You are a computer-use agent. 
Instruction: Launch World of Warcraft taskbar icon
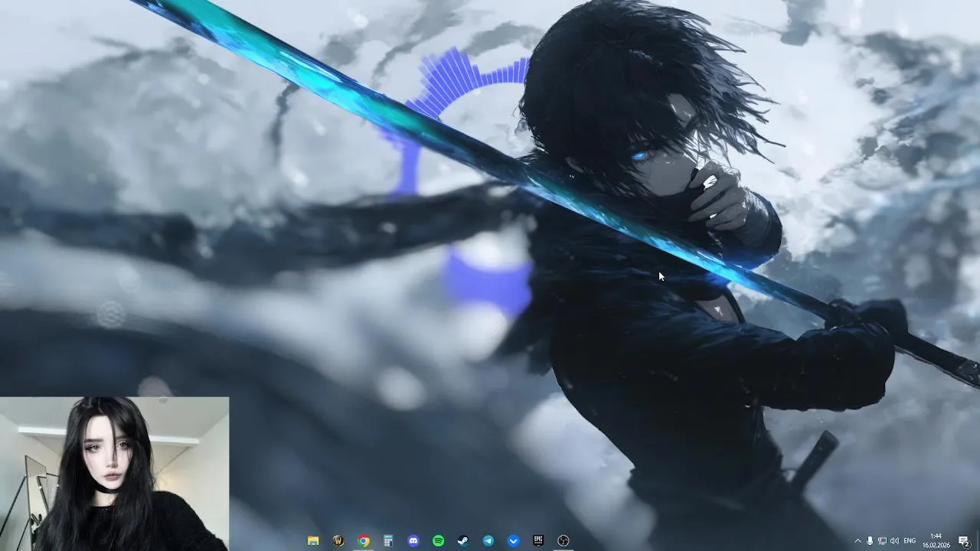(x=338, y=541)
